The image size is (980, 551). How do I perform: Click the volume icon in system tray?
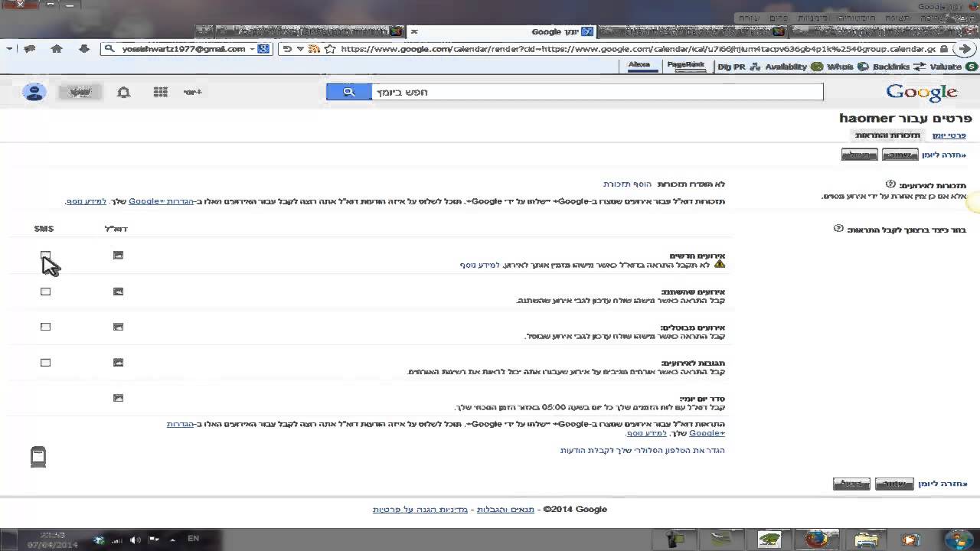136,540
